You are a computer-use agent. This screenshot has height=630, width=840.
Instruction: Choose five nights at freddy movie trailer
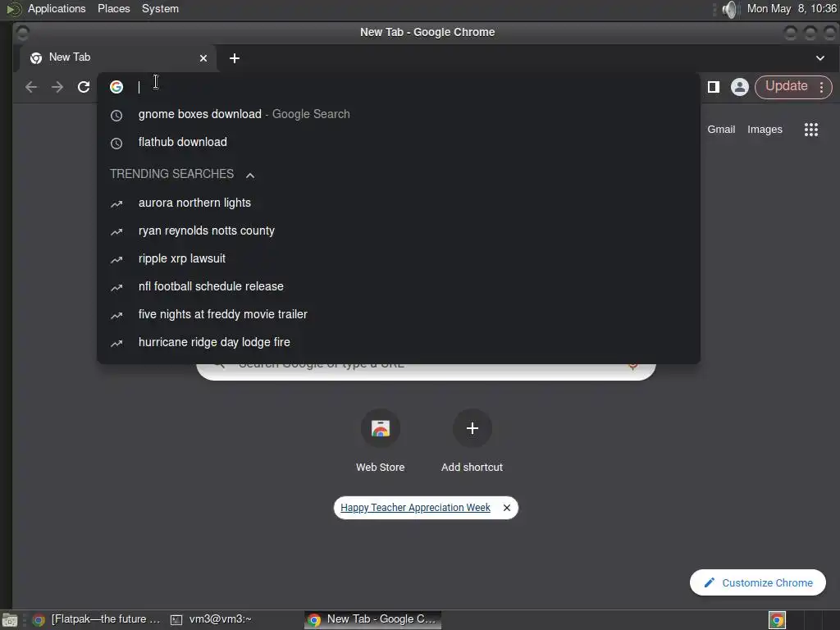pos(399,314)
